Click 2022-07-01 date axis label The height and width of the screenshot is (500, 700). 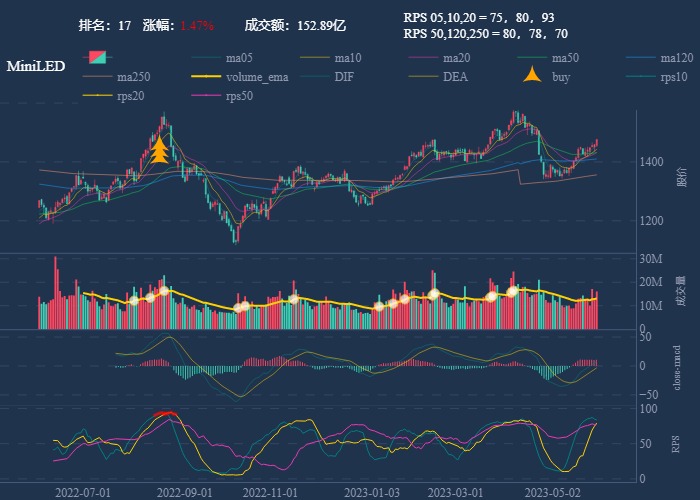pyautogui.click(x=83, y=493)
